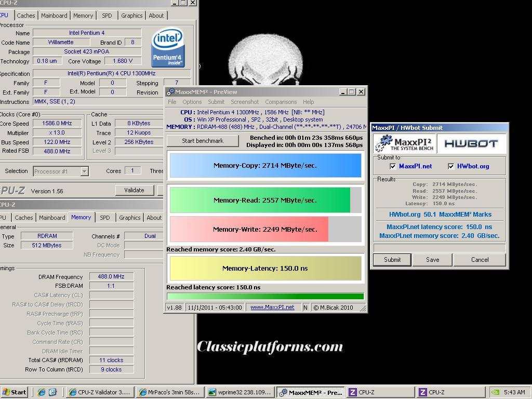
Task: Click the Total CAS# 11 clocks value
Action: coord(111,360)
